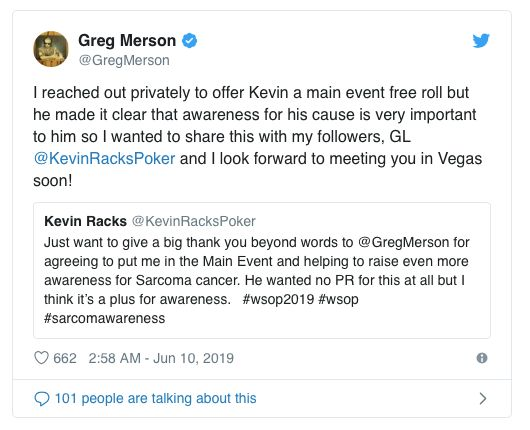
Task: Click the 662 likes count
Action: click(x=65, y=358)
